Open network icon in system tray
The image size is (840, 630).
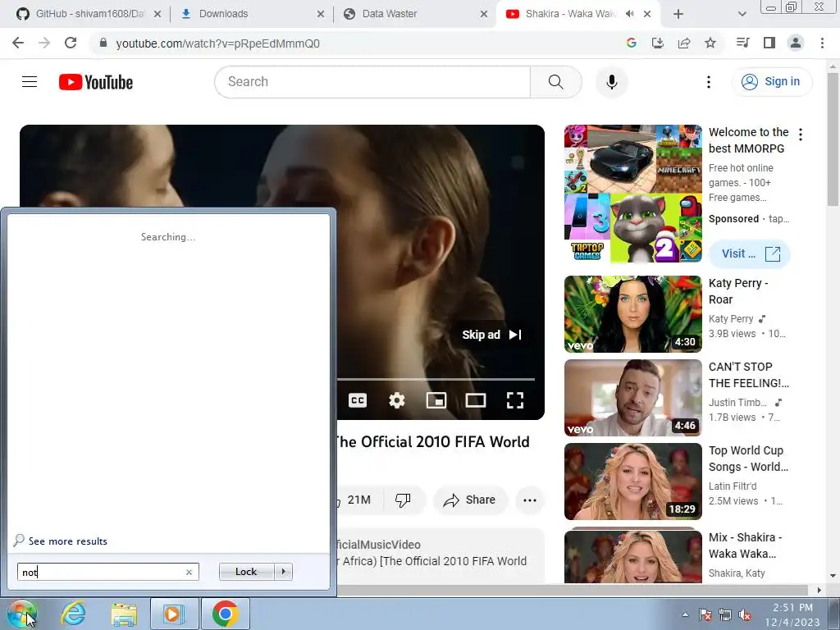725,614
